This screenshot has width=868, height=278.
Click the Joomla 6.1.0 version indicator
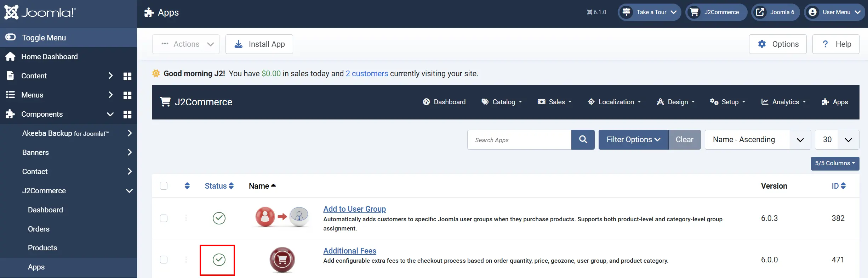tap(596, 12)
